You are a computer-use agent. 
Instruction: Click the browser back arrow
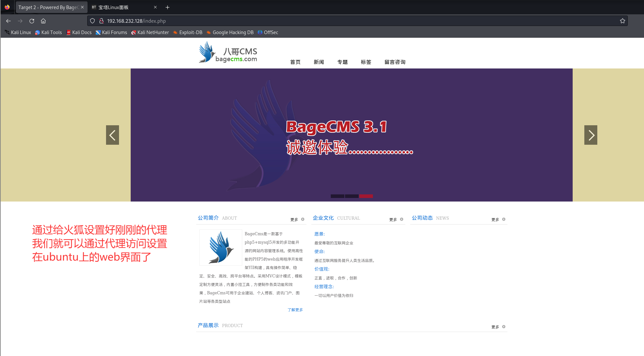[x=8, y=21]
